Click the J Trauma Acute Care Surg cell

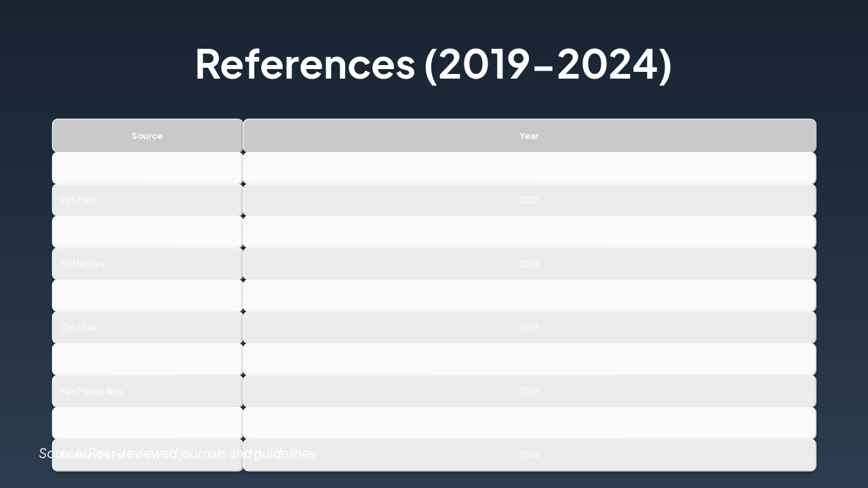click(147, 423)
